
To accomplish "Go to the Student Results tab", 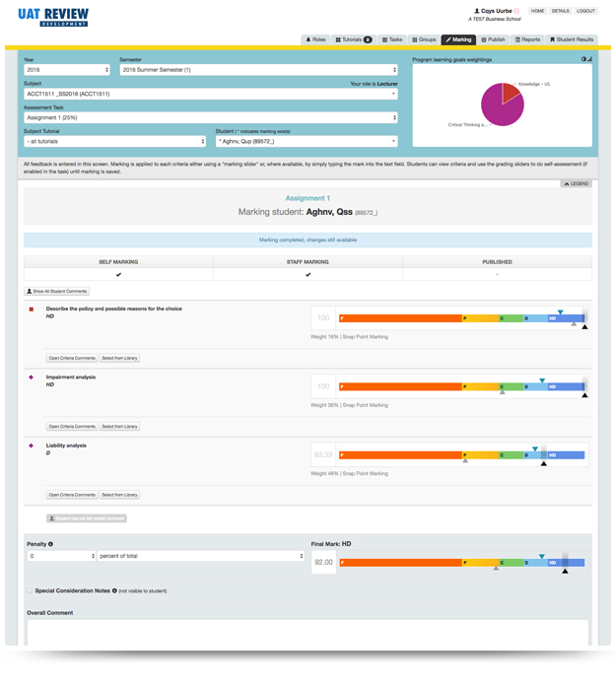I will [572, 39].
